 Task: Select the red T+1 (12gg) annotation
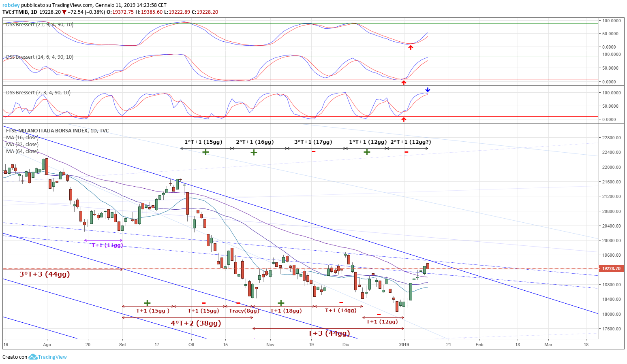click(x=382, y=321)
